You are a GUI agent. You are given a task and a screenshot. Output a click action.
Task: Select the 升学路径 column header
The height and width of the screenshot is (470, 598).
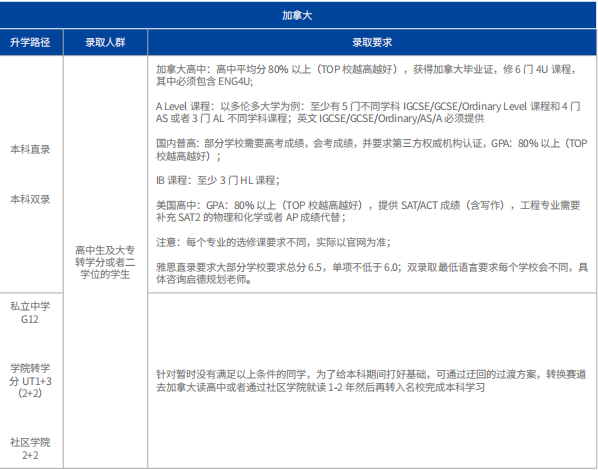(x=30, y=42)
